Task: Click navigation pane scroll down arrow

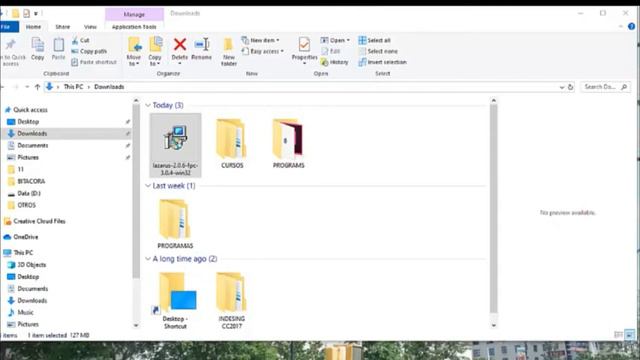Action: click(136, 325)
